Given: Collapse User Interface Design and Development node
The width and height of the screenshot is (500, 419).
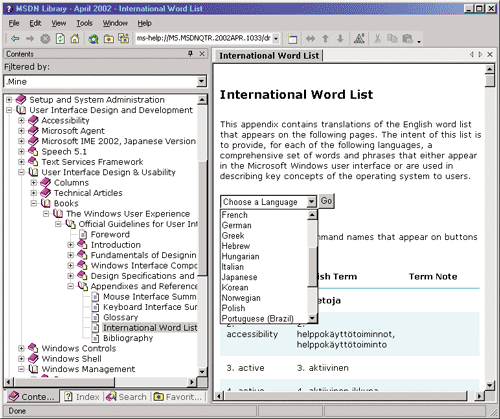Looking at the screenshot, I should (9, 110).
